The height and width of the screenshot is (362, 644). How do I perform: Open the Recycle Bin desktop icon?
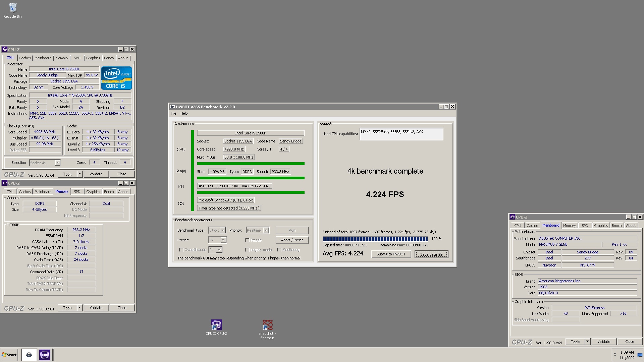click(12, 10)
